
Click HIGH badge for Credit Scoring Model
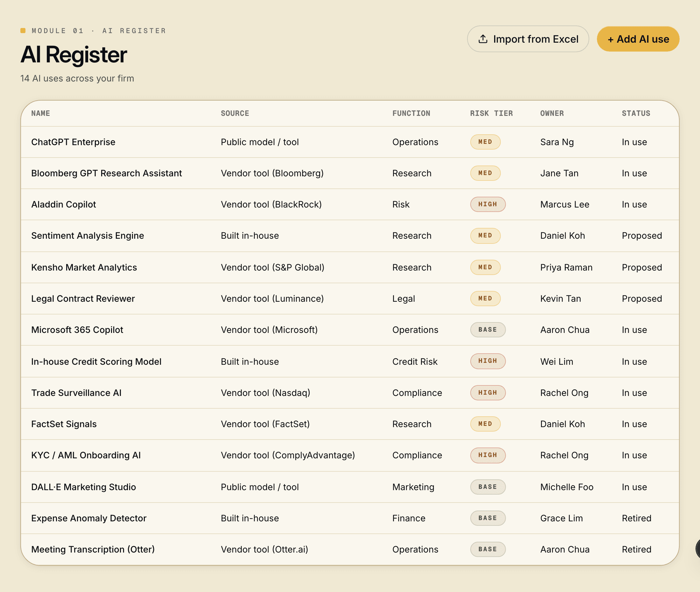(x=488, y=361)
